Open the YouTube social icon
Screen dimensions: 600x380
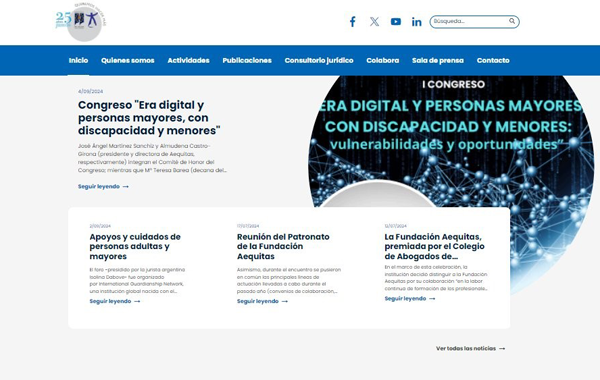(396, 22)
